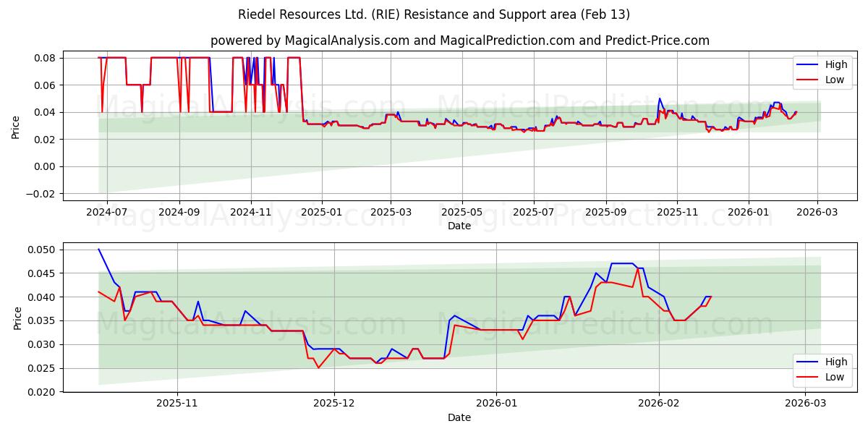868x434 pixels.
Task: Click the 2025-03 date tick label
Action: tap(391, 213)
